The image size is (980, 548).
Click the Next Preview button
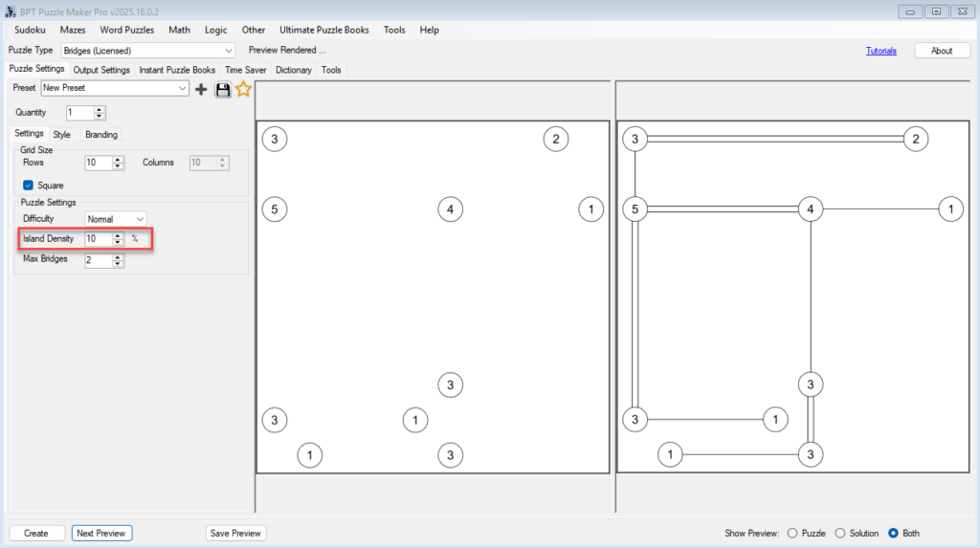[101, 534]
